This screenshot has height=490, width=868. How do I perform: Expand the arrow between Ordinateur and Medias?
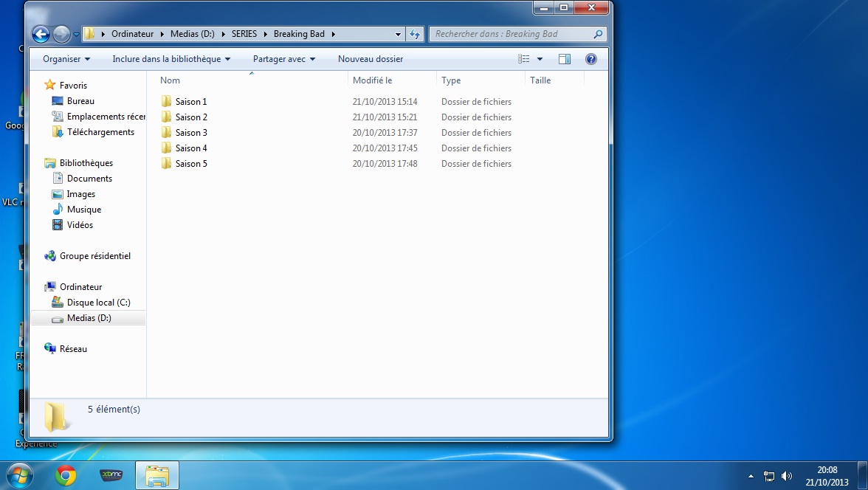[162, 34]
